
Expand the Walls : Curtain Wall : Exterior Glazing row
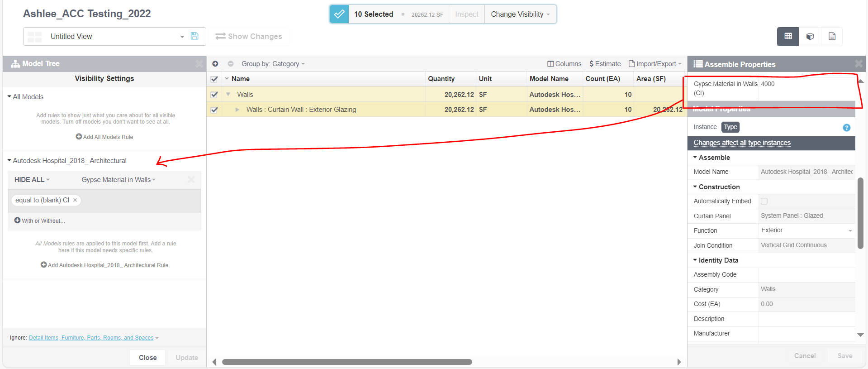click(x=237, y=110)
